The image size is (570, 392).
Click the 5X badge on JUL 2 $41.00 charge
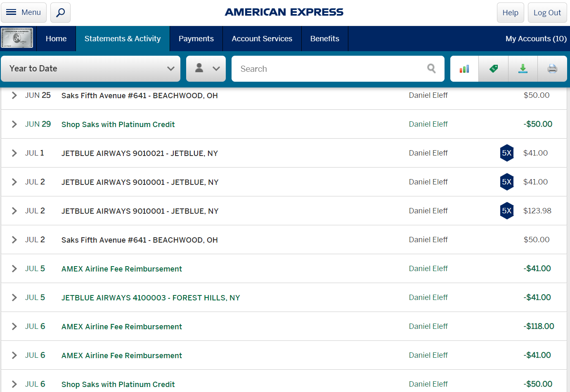(507, 182)
